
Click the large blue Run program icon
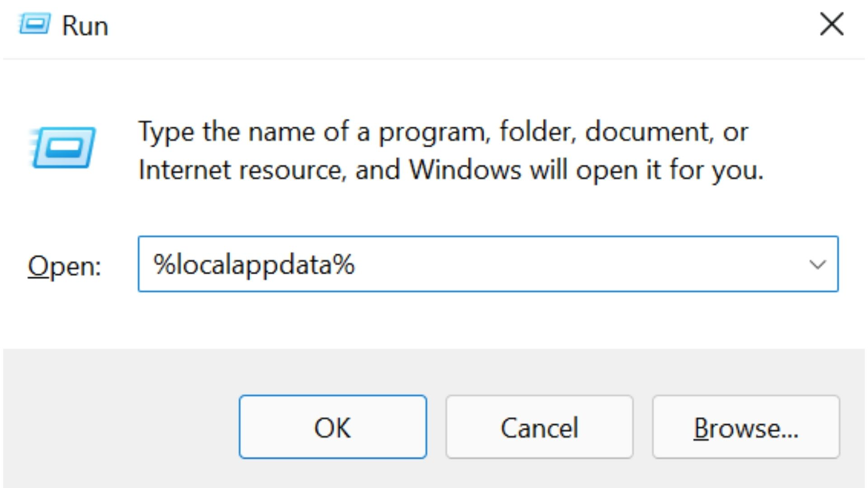[x=63, y=147]
